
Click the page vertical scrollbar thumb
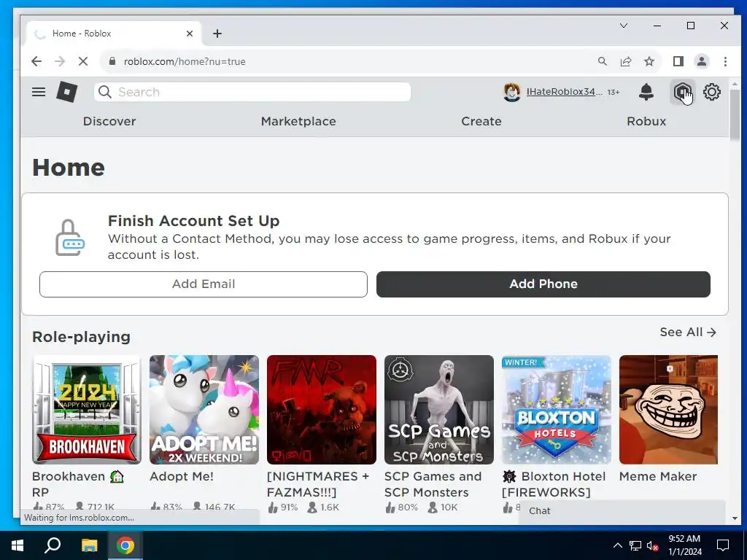point(735,114)
